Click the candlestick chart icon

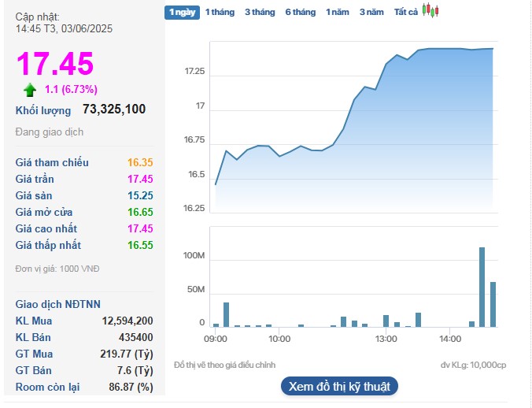(x=430, y=11)
